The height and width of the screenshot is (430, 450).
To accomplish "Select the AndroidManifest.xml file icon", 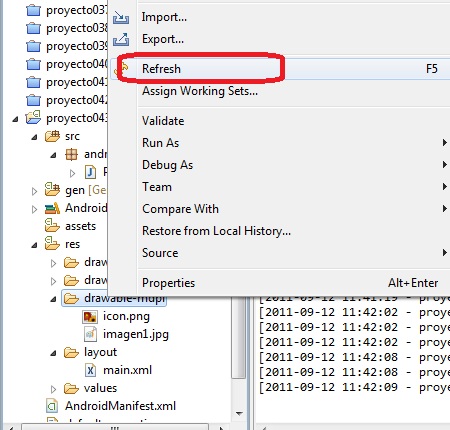I will (52, 406).
